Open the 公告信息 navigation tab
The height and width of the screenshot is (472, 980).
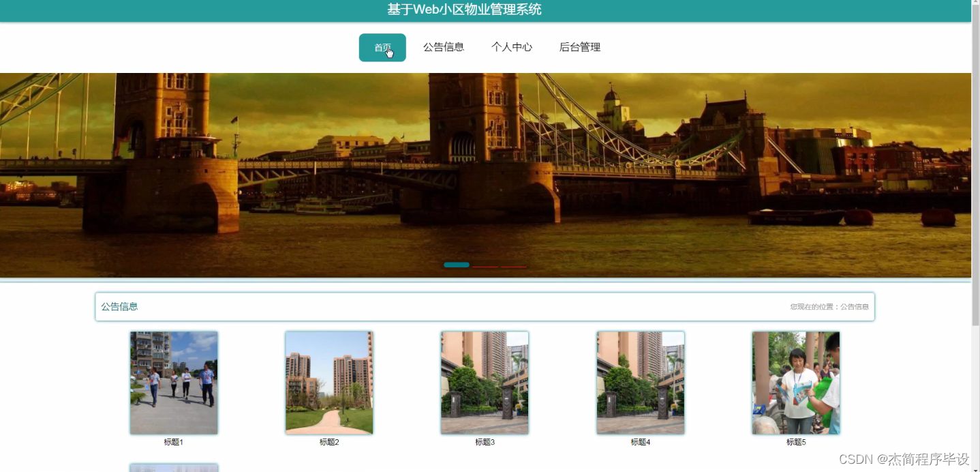[444, 47]
